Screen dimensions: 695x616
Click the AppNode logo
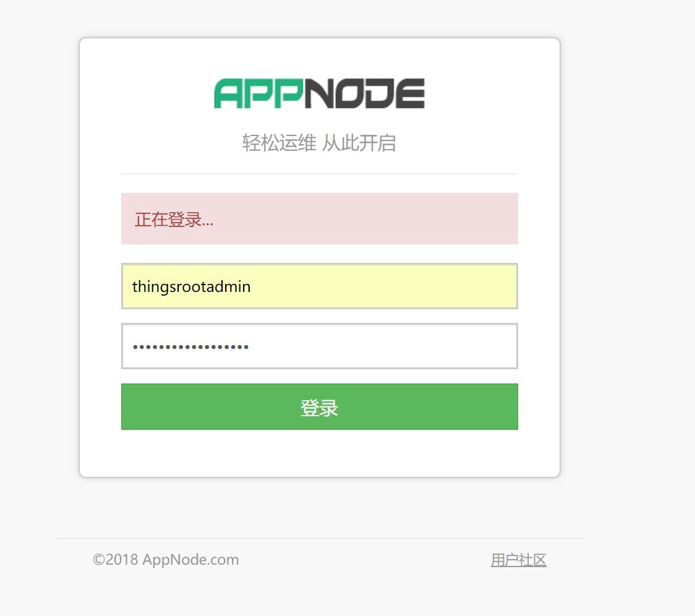pos(318,93)
